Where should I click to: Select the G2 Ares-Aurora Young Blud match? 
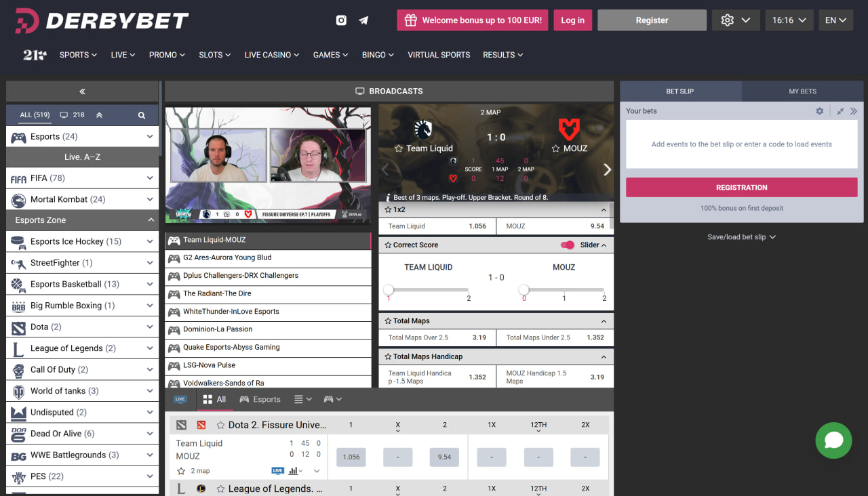[x=227, y=257]
